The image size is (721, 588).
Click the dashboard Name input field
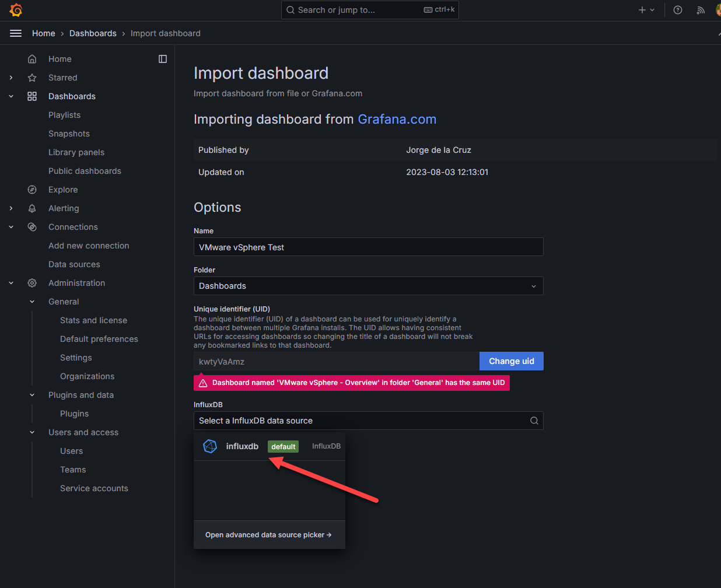(368, 247)
